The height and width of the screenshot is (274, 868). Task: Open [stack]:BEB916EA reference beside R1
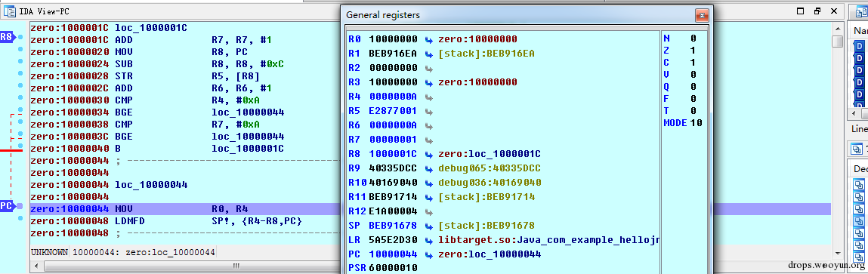(486, 54)
